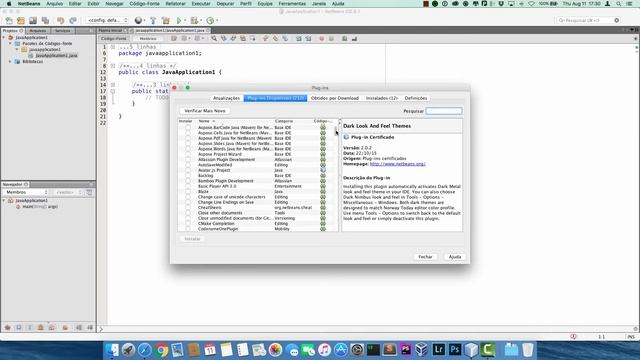The image size is (640, 360).
Task: Check the install box for Avatar.js Project
Action: pos(188,170)
